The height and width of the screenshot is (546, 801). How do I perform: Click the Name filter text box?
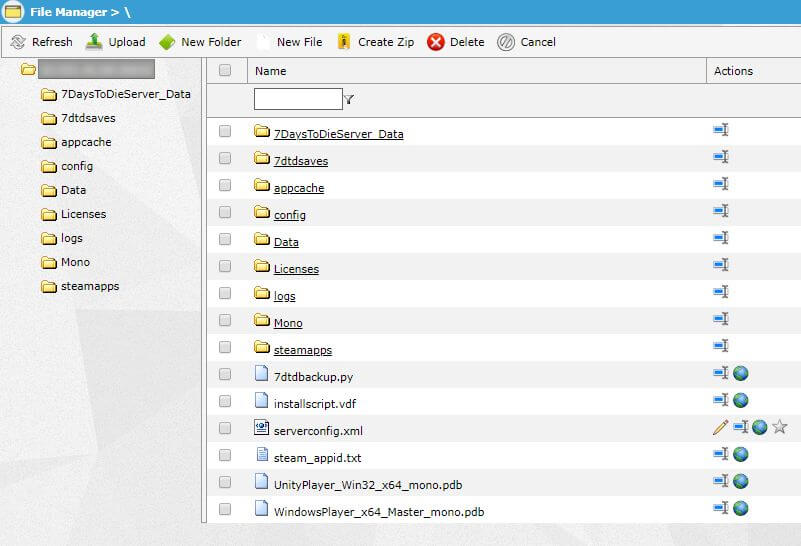(x=297, y=99)
